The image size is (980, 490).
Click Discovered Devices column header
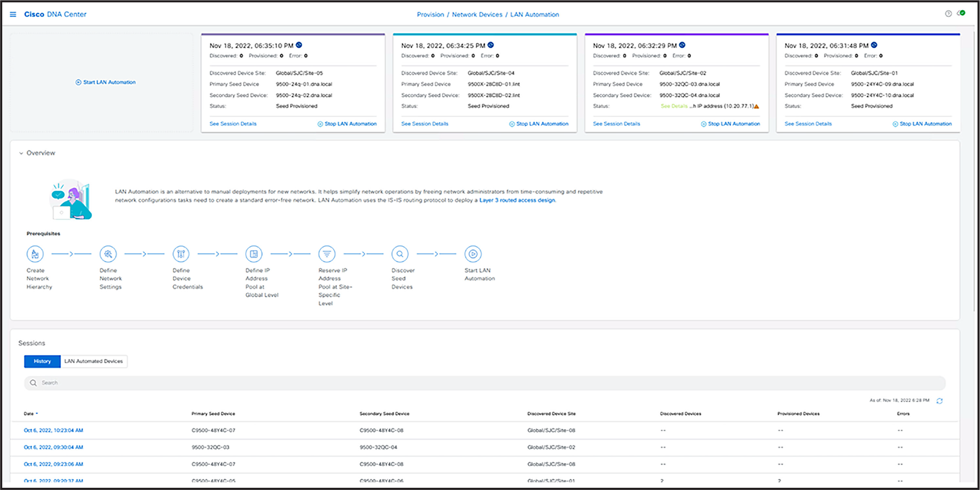681,414
